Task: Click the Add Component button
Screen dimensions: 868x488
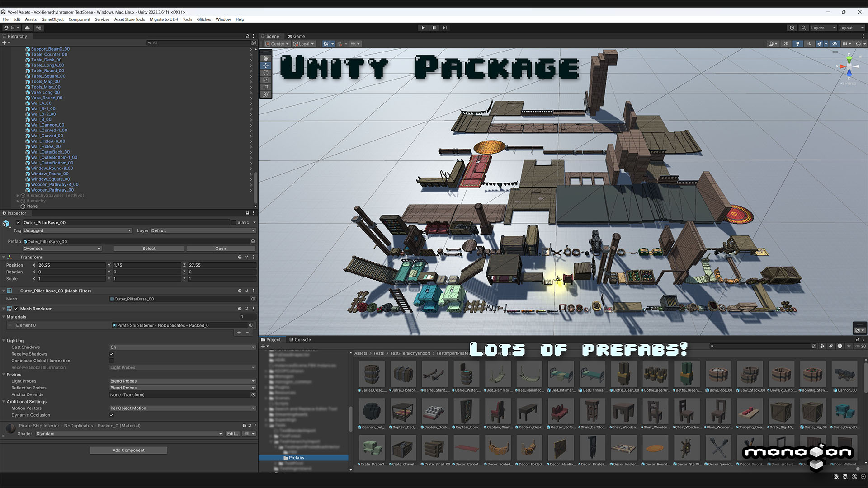Action: coord(128,450)
